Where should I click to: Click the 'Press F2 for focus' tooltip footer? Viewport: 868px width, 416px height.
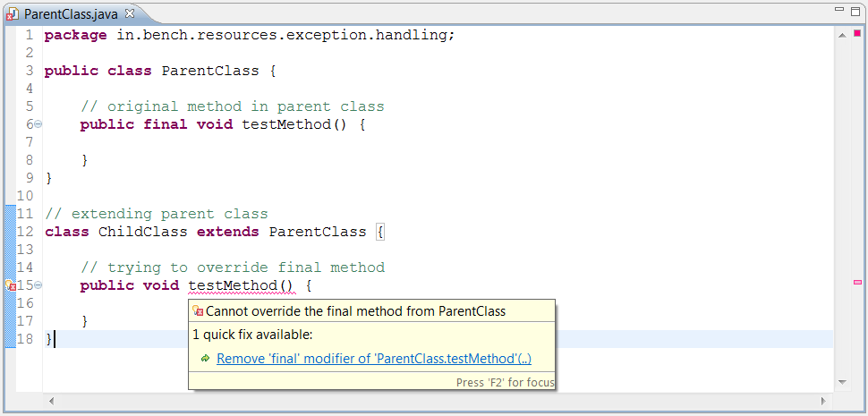pyautogui.click(x=505, y=382)
